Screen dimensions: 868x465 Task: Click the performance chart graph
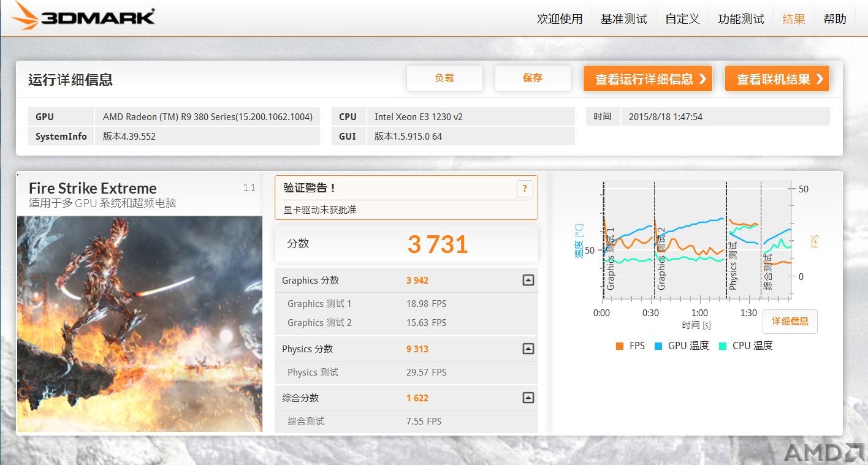tap(697, 241)
